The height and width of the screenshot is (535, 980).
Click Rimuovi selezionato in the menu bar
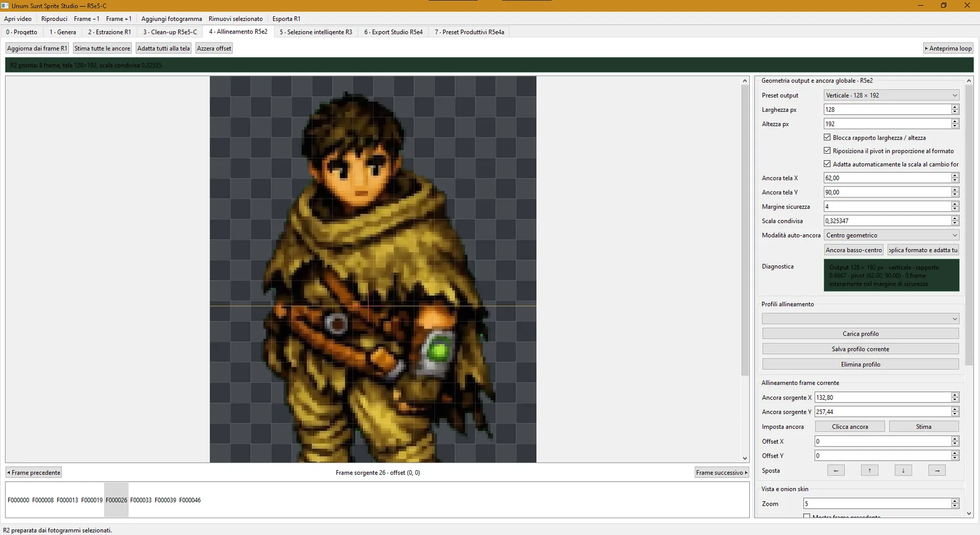coord(236,19)
